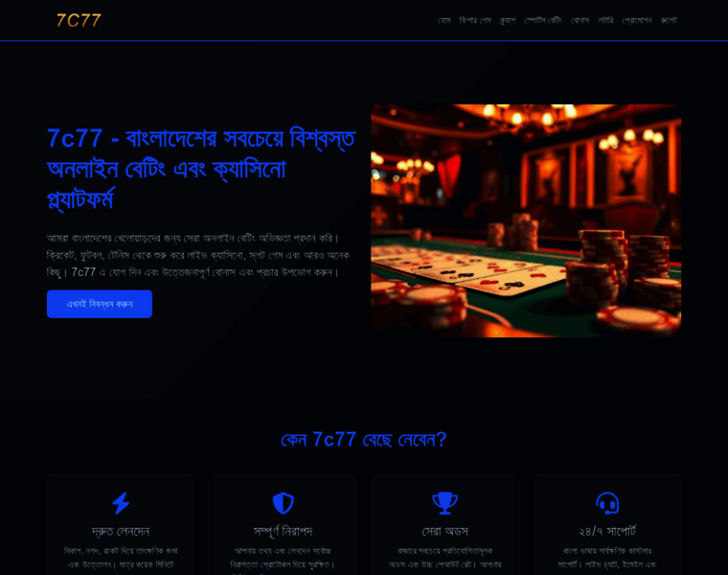The image size is (728, 575).
Task: Click the ২৪/৭ সাপোর্ট card title
Action: tap(606, 531)
